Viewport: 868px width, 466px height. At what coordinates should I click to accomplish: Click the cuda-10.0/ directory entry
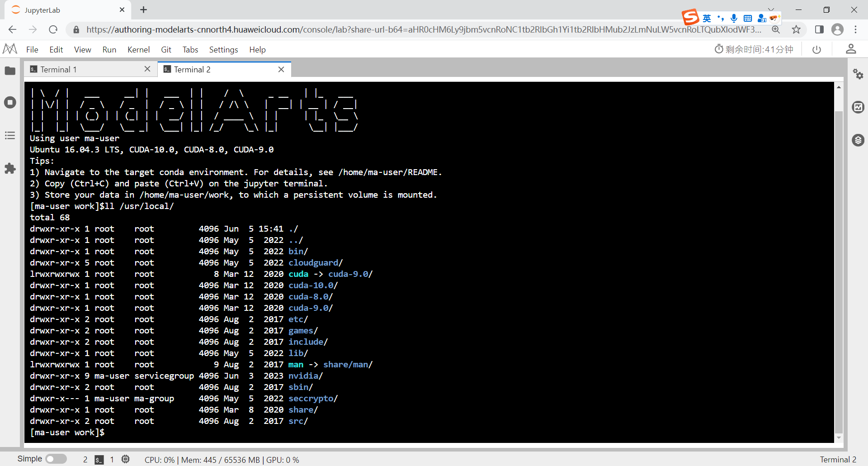[313, 285]
